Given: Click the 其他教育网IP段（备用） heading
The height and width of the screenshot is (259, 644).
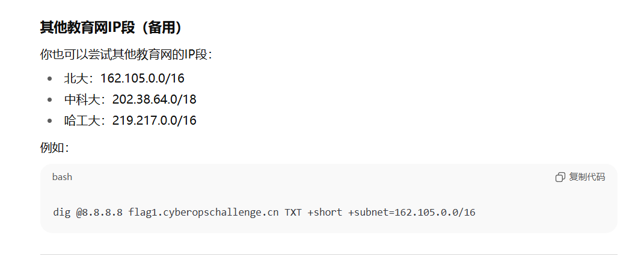Looking at the screenshot, I should coord(111,28).
